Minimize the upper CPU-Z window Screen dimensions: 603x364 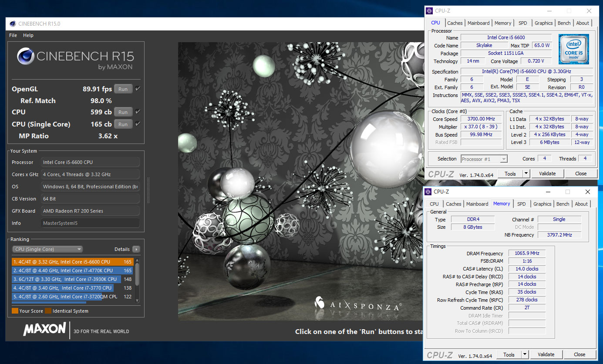pyautogui.click(x=549, y=11)
